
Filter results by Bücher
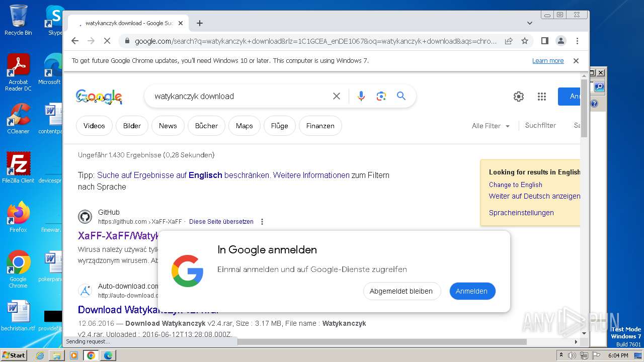tap(206, 126)
